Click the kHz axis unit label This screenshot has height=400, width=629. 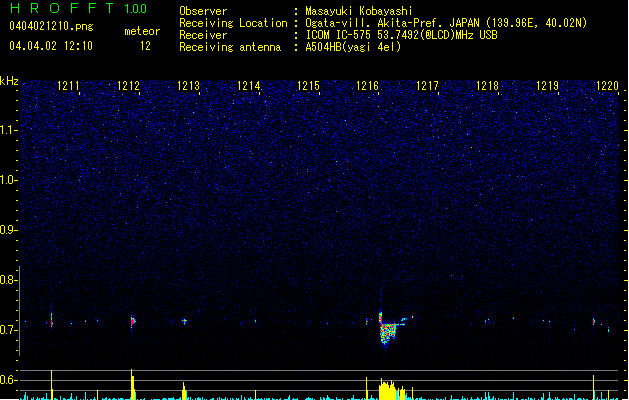pos(9,81)
